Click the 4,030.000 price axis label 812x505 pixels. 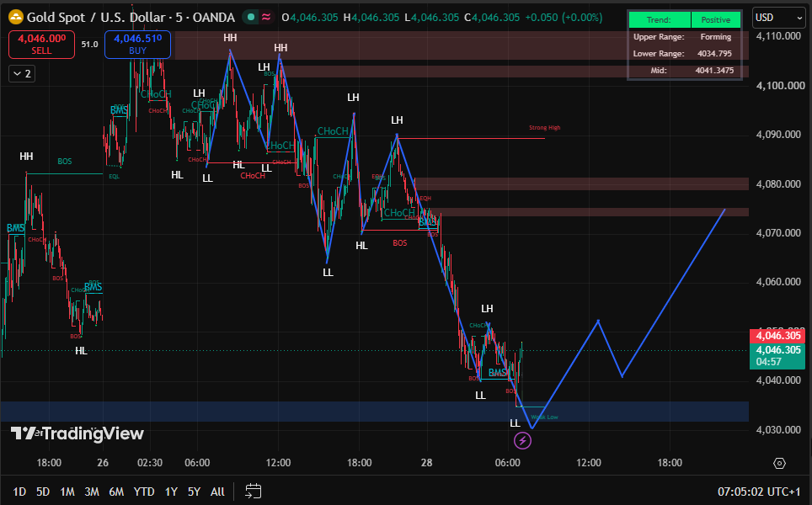pyautogui.click(x=778, y=429)
